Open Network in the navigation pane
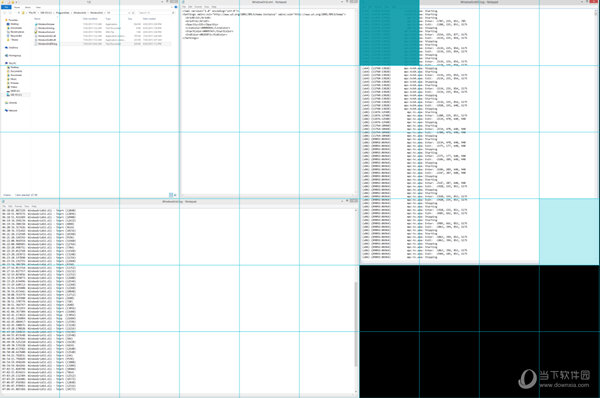The width and height of the screenshot is (600, 398). 12,111
